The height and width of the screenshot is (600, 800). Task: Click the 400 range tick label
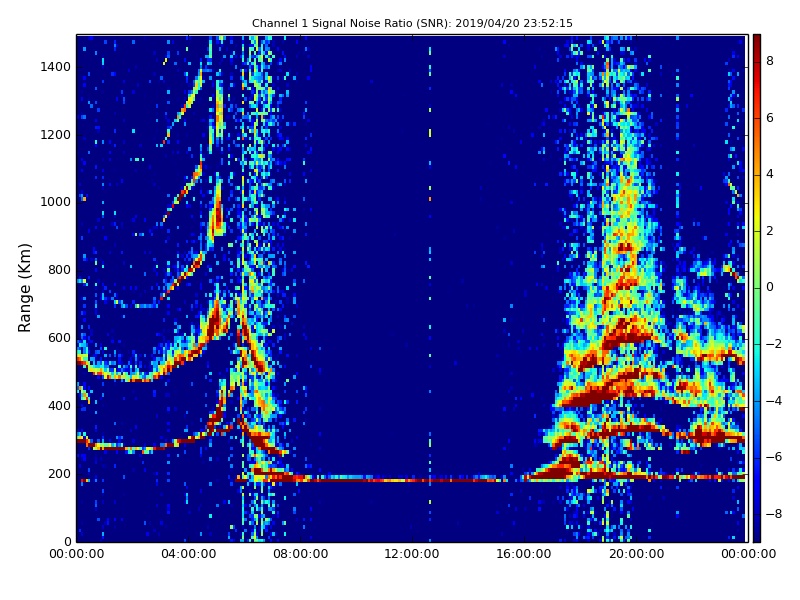pyautogui.click(x=59, y=406)
